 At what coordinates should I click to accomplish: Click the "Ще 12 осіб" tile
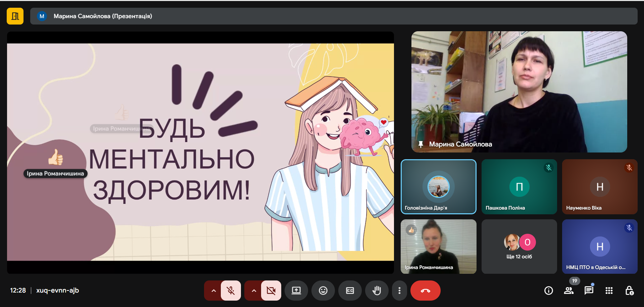[x=519, y=247]
